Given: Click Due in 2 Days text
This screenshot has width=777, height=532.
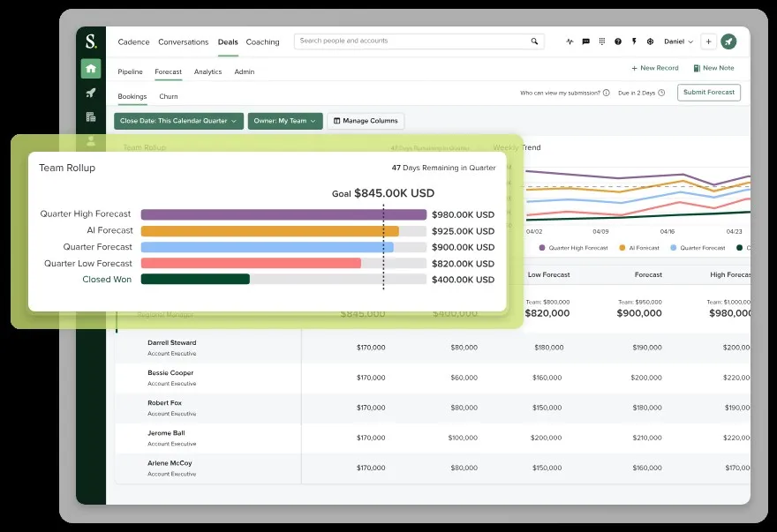Looking at the screenshot, I should [637, 94].
